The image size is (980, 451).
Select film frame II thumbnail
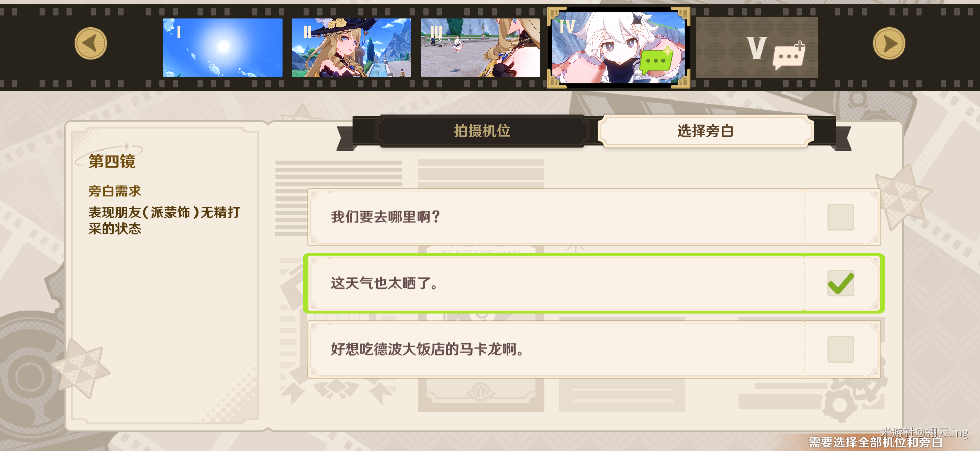(352, 47)
